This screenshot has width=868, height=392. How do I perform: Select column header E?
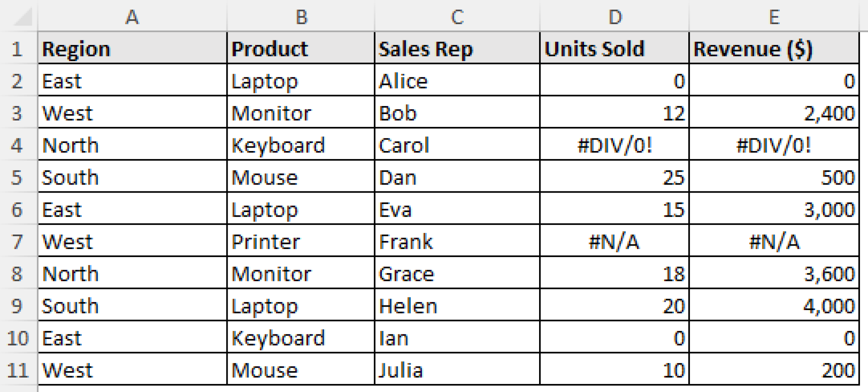pos(776,17)
